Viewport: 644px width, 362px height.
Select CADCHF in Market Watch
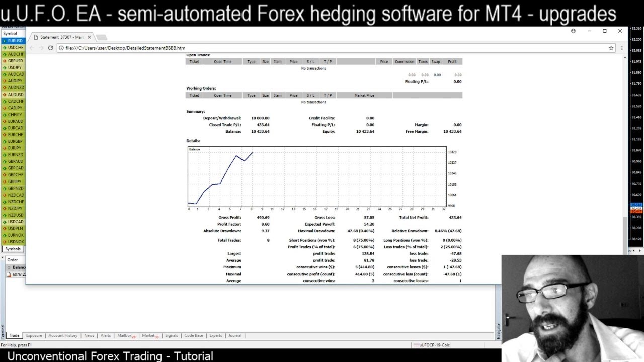point(13,101)
